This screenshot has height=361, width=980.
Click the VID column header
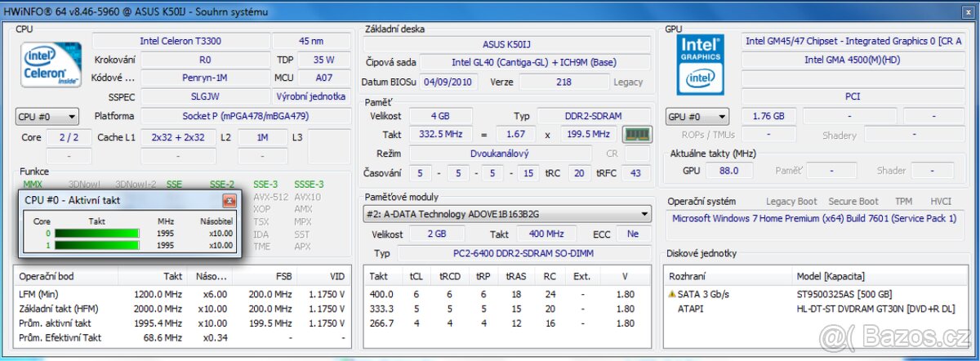[x=337, y=276]
